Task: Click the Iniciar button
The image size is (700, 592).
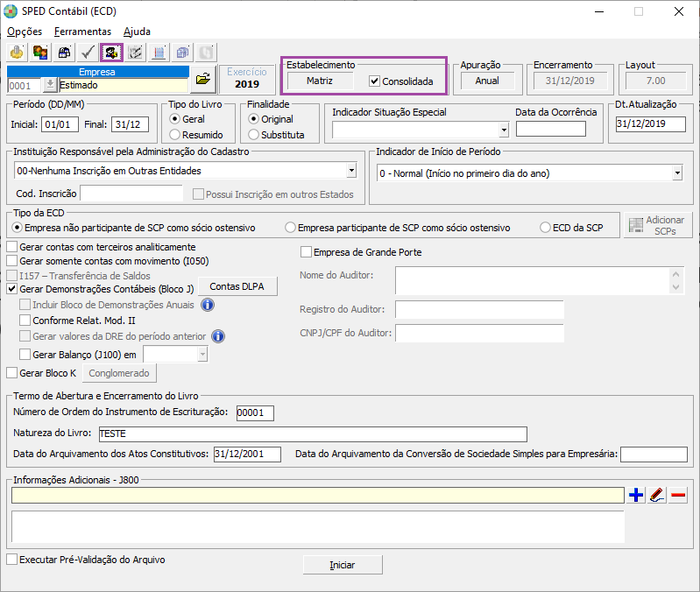Action: pyautogui.click(x=343, y=565)
